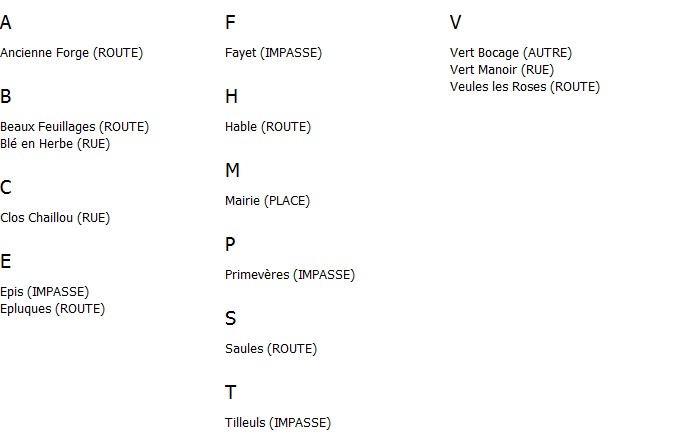Click Hable (ROUTE) in the list
Screen dimensions: 675x439
[268, 127]
